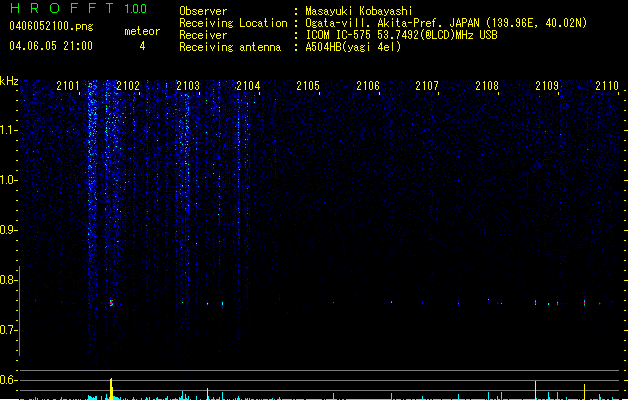
Task: Click the 2107 time axis label
Action: click(427, 86)
